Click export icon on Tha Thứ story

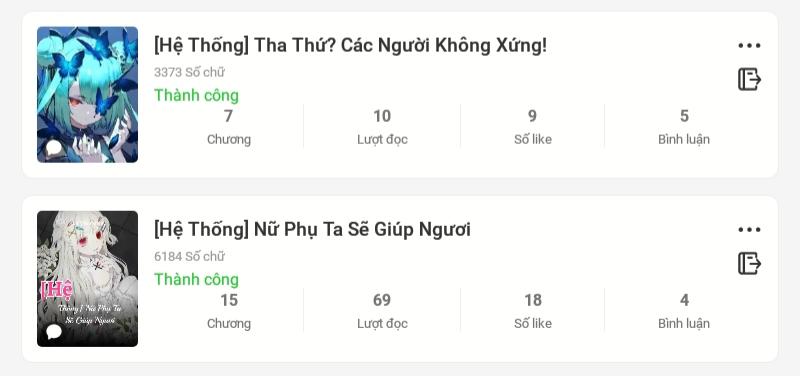click(x=749, y=79)
